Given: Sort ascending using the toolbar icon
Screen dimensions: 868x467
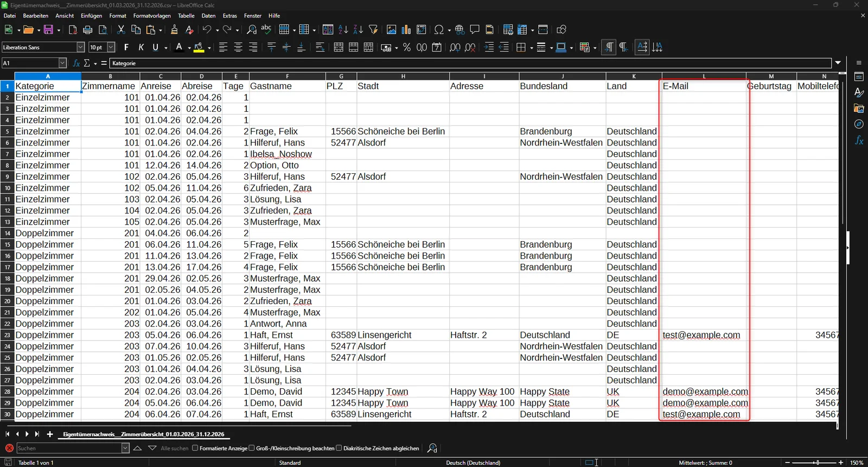Looking at the screenshot, I should pyautogui.click(x=343, y=30).
